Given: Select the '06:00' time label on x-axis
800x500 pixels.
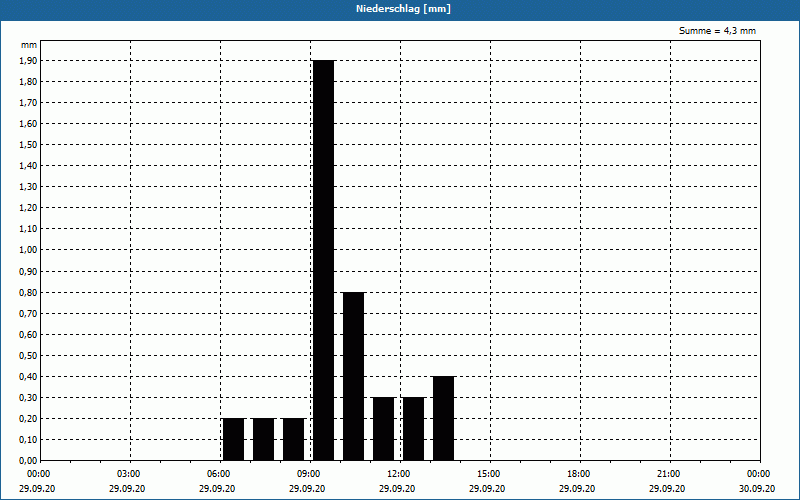Looking at the screenshot, I should point(218,474).
